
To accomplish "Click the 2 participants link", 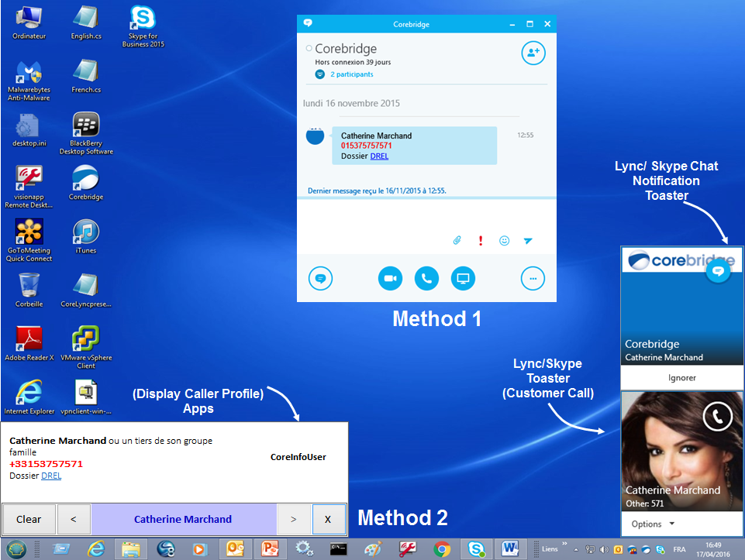I will click(352, 74).
